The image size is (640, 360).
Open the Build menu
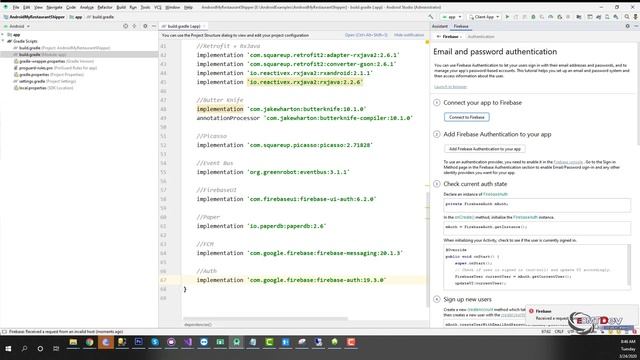[x=121, y=7]
